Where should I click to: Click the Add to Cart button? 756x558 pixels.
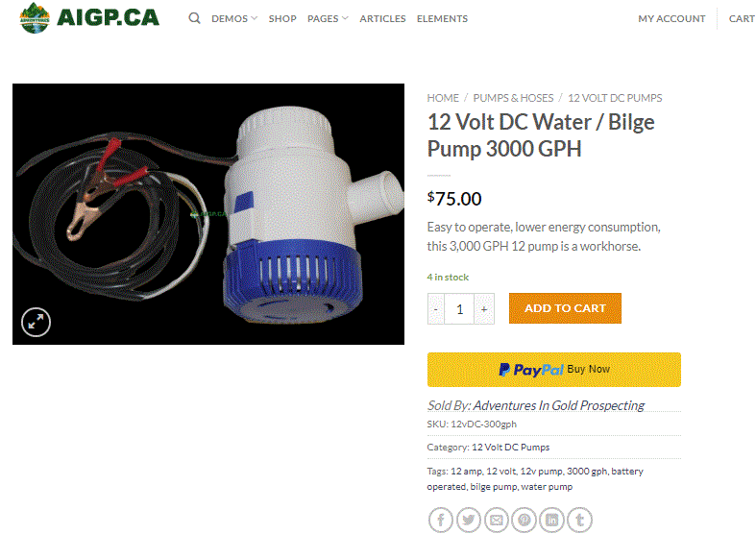point(565,308)
